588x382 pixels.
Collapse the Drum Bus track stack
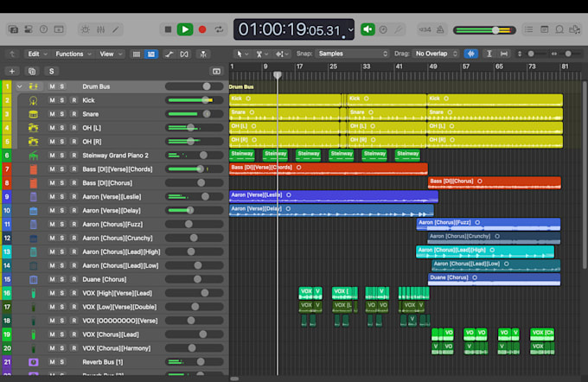tap(20, 86)
